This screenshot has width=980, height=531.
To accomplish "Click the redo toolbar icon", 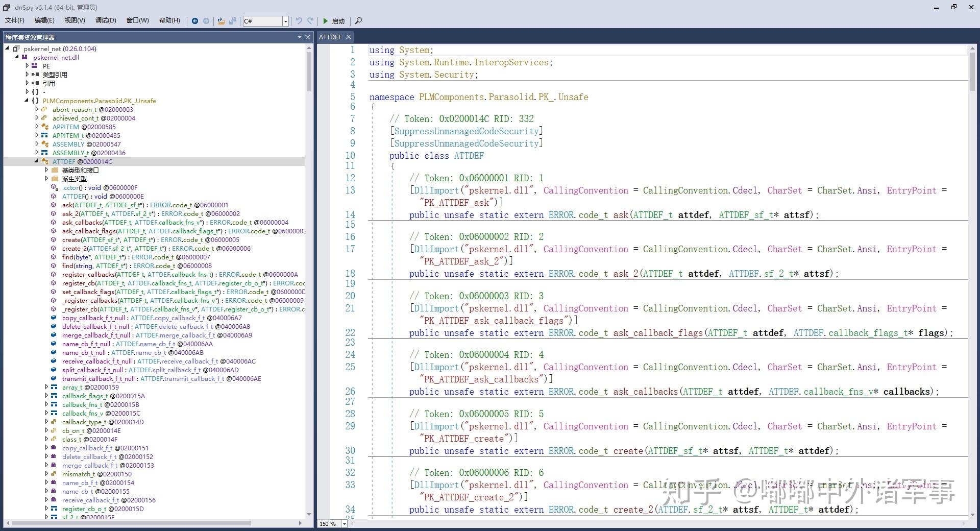I will point(310,21).
